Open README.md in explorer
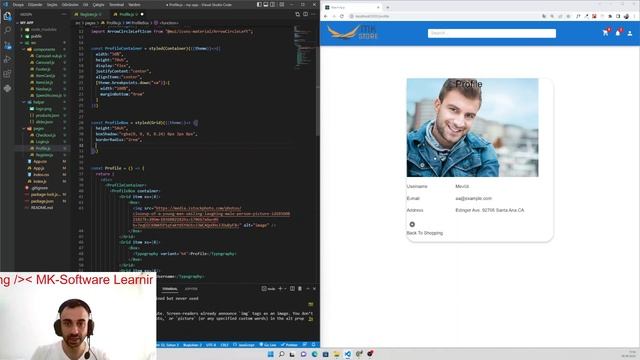This screenshot has width=640, height=360. pyautogui.click(x=42, y=208)
